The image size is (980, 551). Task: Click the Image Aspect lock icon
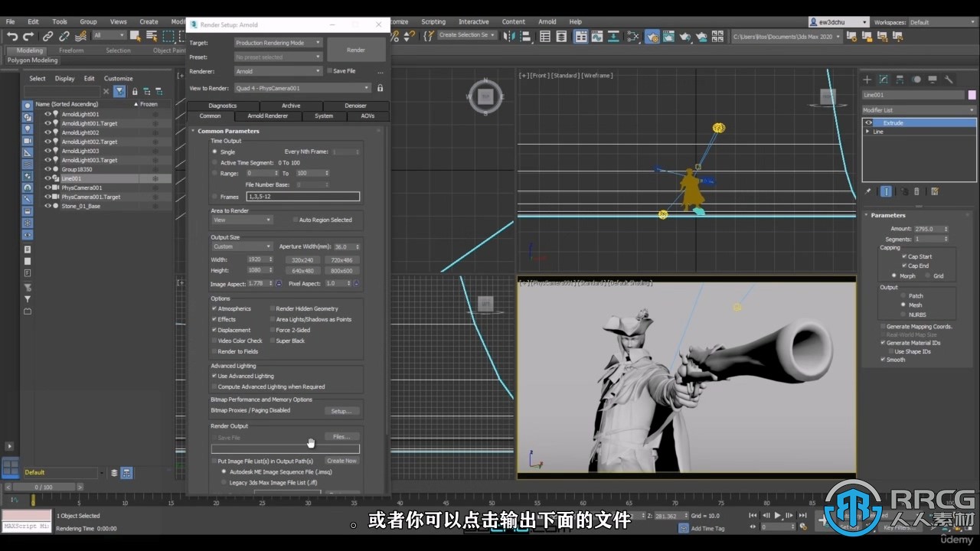point(279,283)
